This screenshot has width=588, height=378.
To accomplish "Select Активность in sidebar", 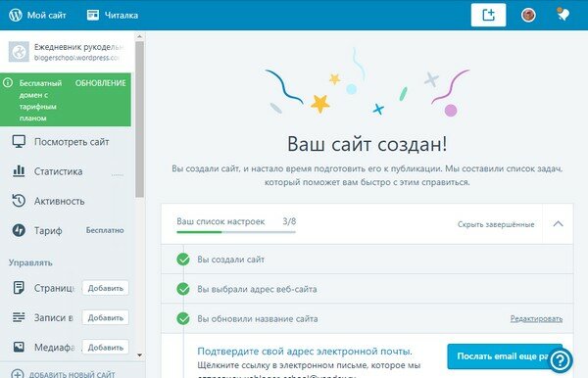I will 60,201.
